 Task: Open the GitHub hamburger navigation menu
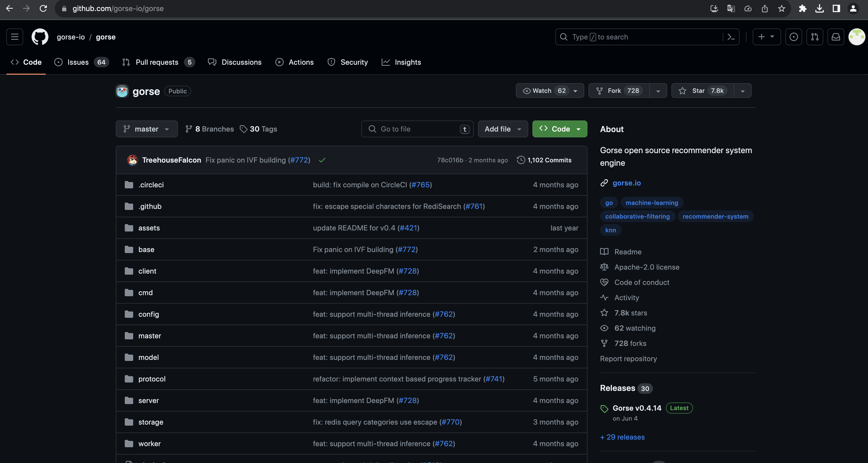click(14, 37)
